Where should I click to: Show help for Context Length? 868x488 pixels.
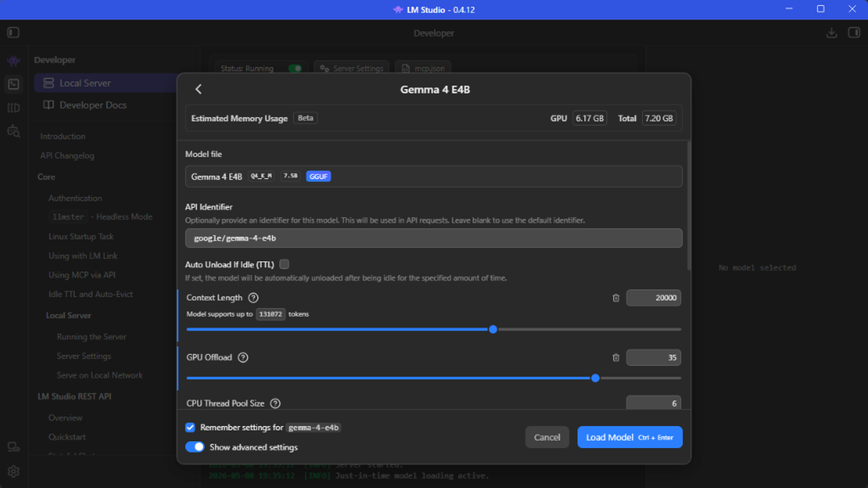click(254, 298)
